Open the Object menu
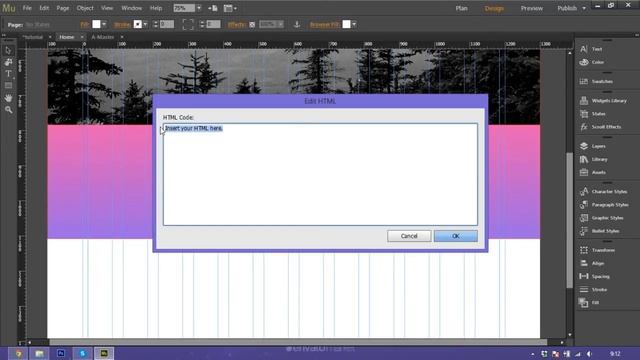Viewport: 640px width, 360px height. (85, 8)
